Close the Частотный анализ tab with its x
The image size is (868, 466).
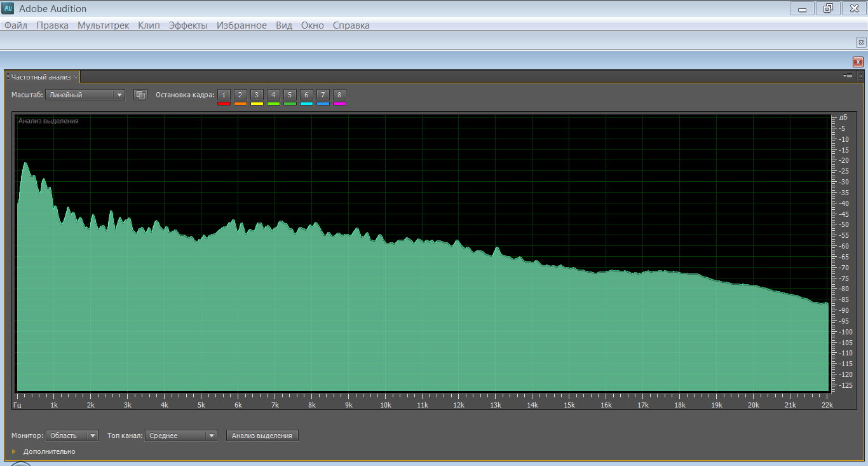pyautogui.click(x=76, y=77)
